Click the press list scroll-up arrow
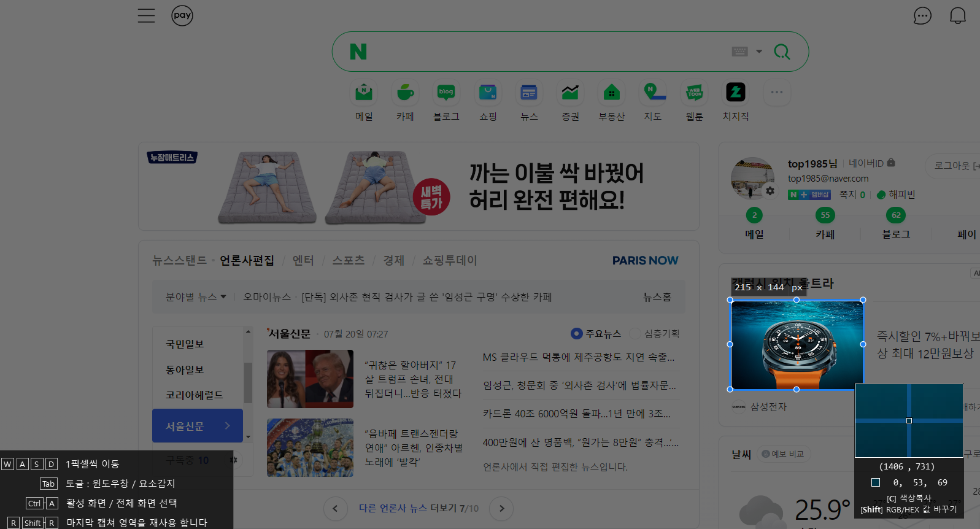The width and height of the screenshot is (980, 529). [x=248, y=332]
